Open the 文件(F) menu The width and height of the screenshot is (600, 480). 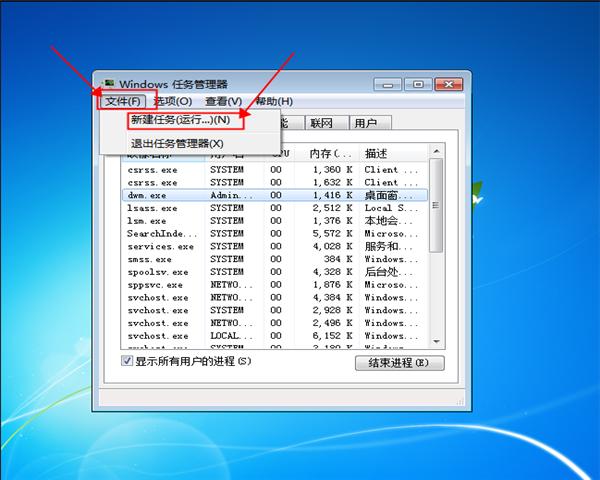tap(123, 101)
